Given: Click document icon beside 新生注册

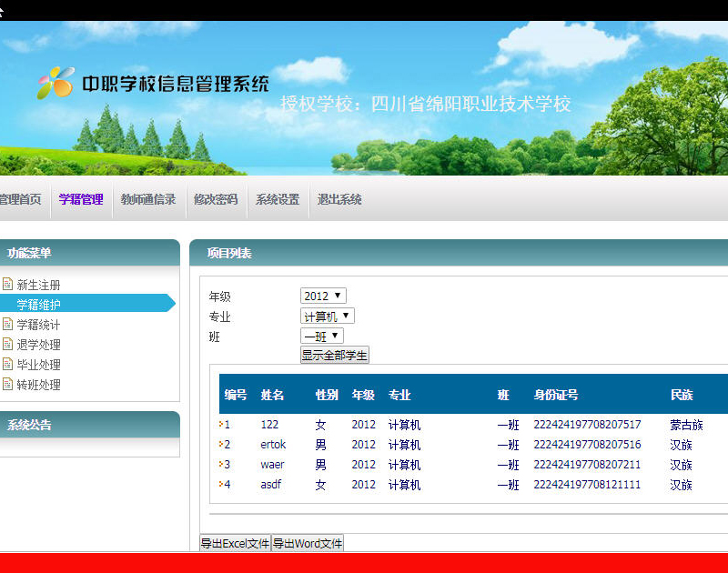Looking at the screenshot, I should click(x=8, y=285).
